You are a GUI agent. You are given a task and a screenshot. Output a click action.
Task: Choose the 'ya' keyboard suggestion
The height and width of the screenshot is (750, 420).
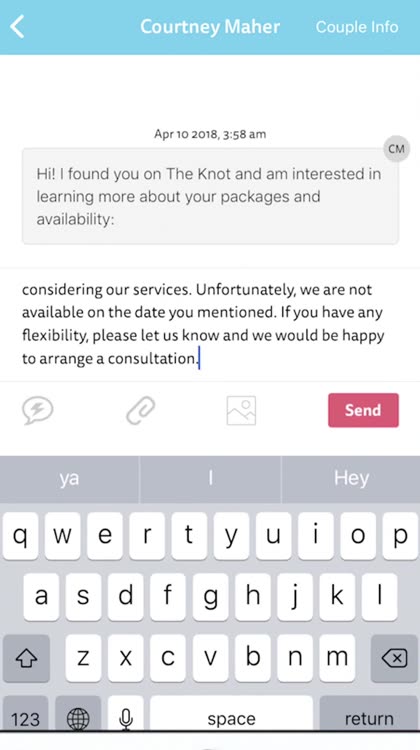[69, 478]
